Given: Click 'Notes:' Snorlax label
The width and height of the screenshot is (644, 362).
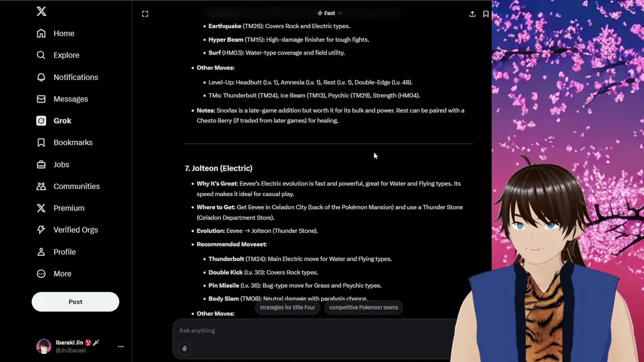Looking at the screenshot, I should [206, 111].
